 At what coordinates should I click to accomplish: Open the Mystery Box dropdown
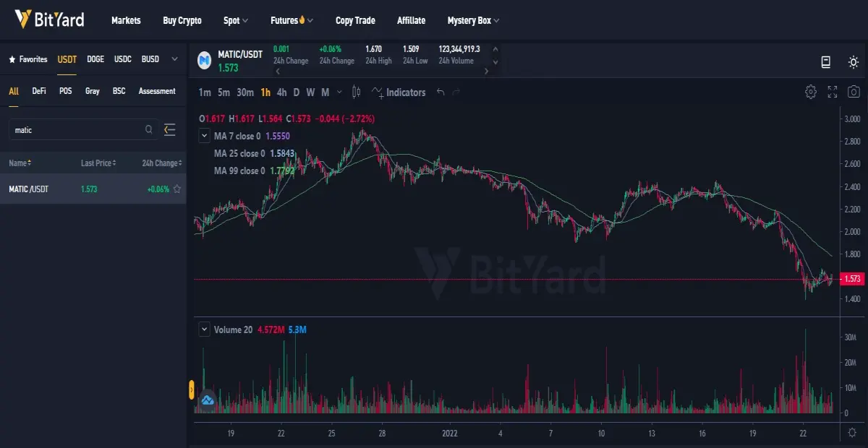tap(473, 20)
